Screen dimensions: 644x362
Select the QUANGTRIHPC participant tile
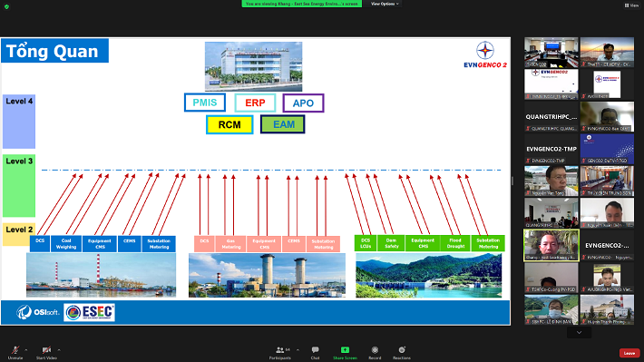551,117
